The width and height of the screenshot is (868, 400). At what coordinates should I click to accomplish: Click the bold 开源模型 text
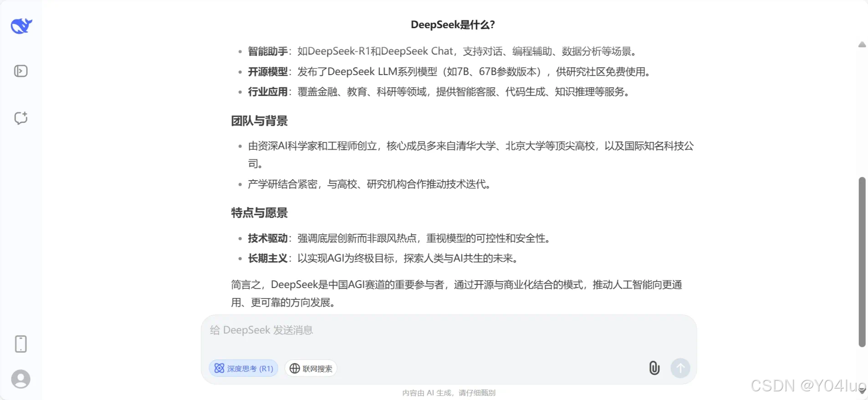point(268,72)
